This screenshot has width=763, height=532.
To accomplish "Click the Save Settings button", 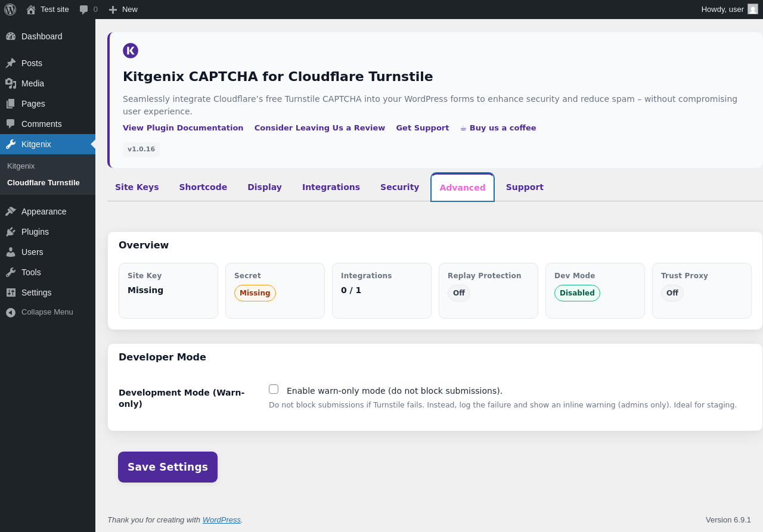I will [168, 467].
